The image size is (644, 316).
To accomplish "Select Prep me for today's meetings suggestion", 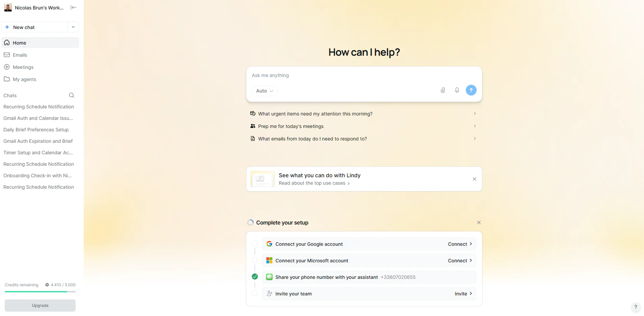I will pos(364,126).
